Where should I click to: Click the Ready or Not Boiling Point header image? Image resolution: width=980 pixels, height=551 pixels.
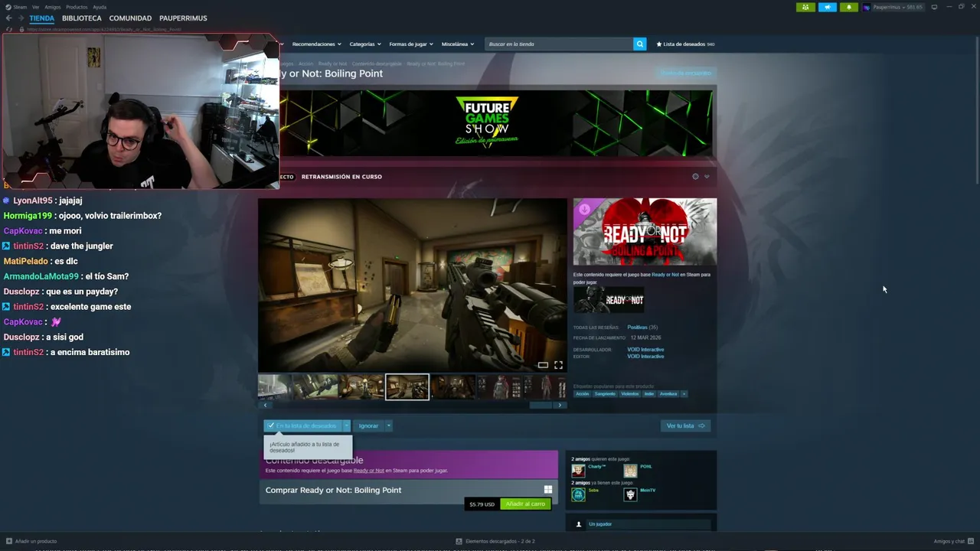(645, 232)
